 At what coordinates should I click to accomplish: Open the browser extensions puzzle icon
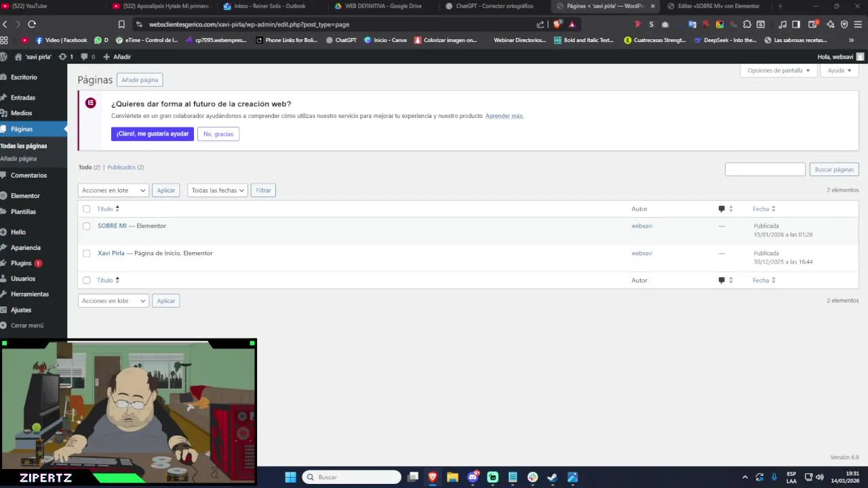(x=747, y=24)
